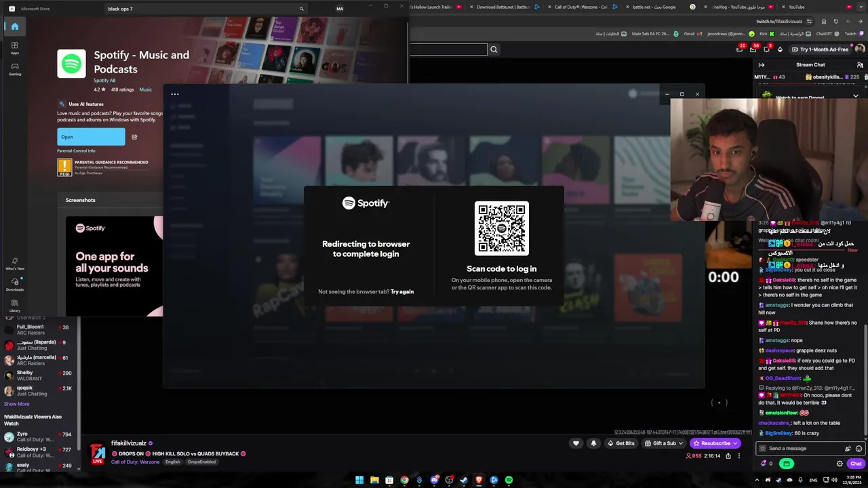868x488 pixels.
Task: Collapse the Stream Chat panel arrow
Action: pos(762,65)
